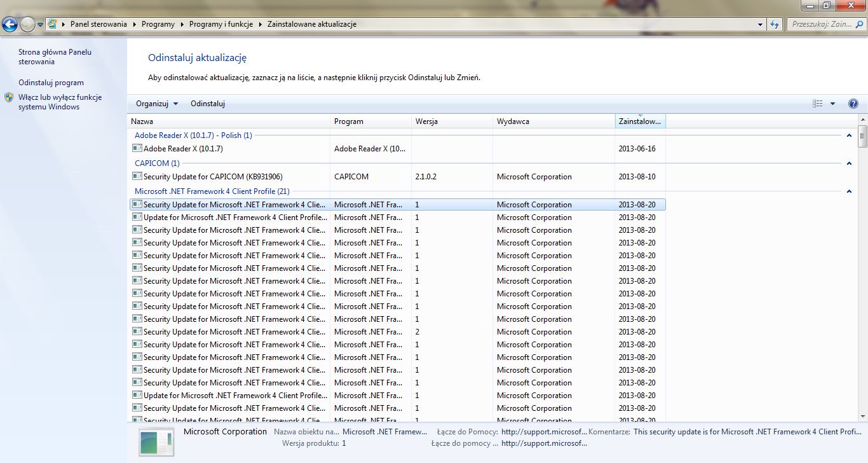Refresh the list using the address bar refresh button

(x=775, y=24)
